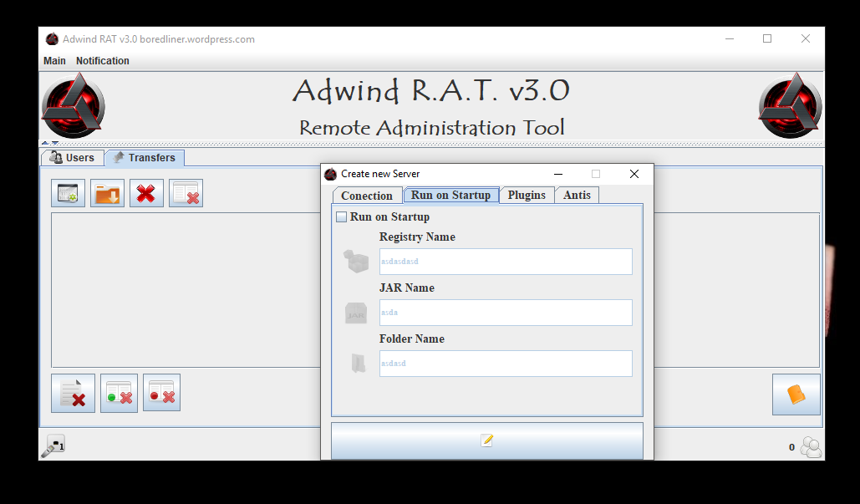
Task: Collapse header panel using small up arrow
Action: click(x=45, y=143)
